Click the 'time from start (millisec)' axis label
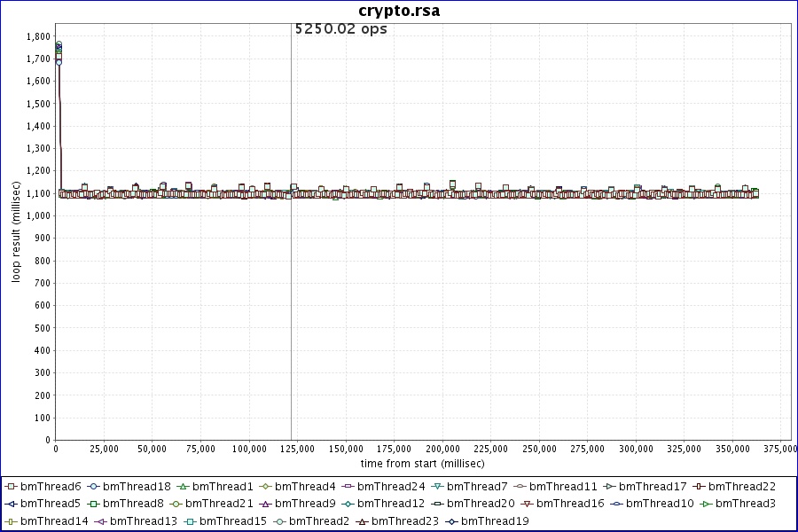This screenshot has height=532, width=798. [x=422, y=464]
